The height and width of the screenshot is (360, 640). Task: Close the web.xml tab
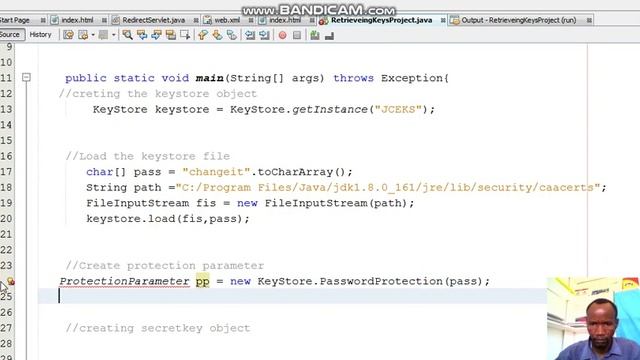tap(251, 20)
